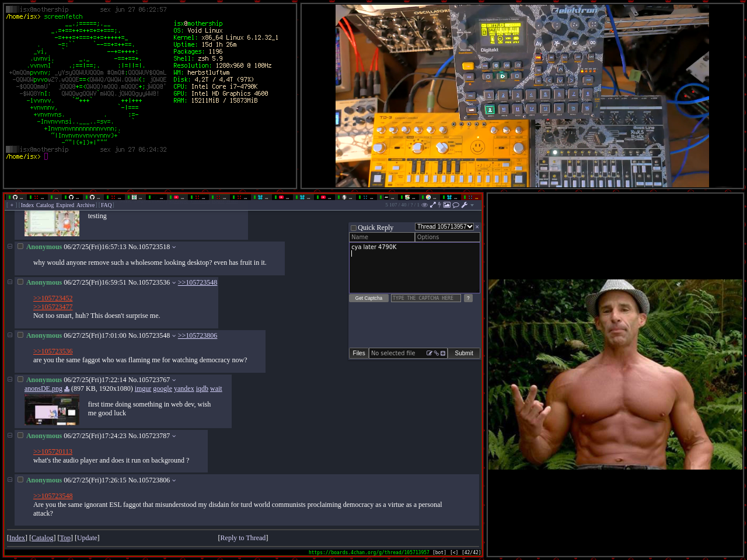Click the lightning bolt icon in header
This screenshot has height=560, width=747.
tap(439, 205)
